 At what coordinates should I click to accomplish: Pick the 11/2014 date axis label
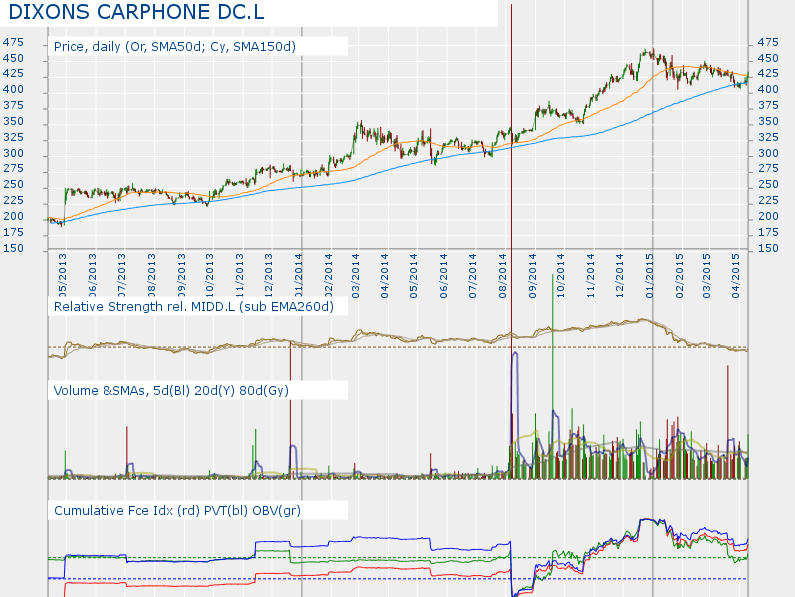pyautogui.click(x=591, y=276)
